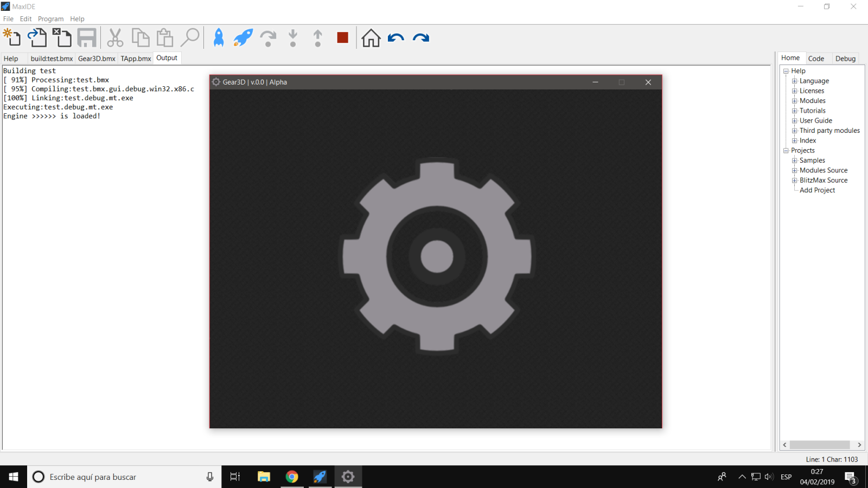Switch to the Debug panel tab
868x488 pixels.
coord(845,59)
